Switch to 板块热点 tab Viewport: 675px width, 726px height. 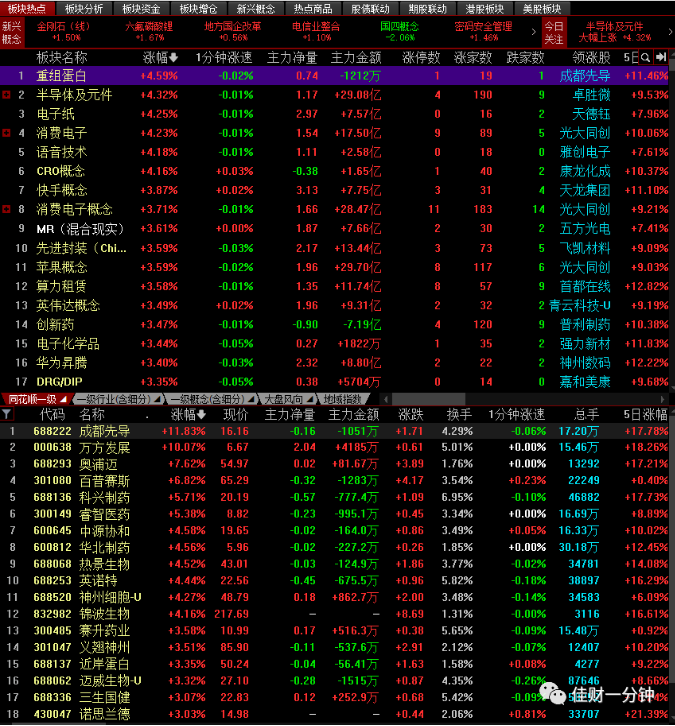click(27, 8)
